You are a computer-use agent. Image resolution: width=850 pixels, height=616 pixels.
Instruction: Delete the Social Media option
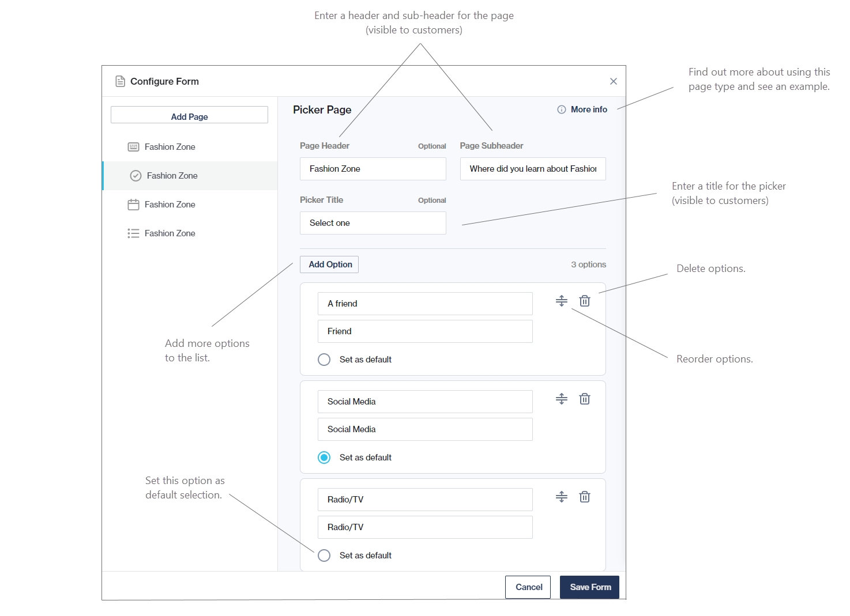pyautogui.click(x=584, y=399)
